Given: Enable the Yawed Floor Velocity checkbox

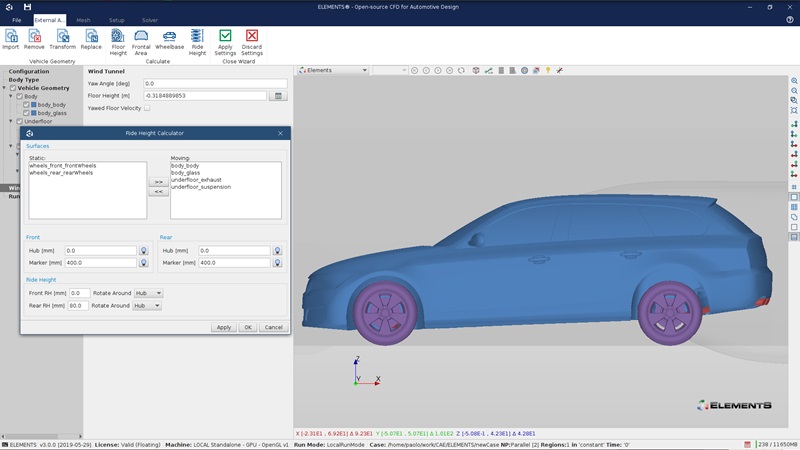Looking at the screenshot, I should [147, 108].
